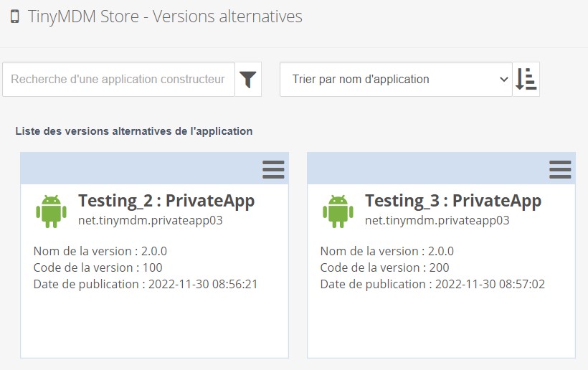
Task: Expand the sort dropdown chevron arrow
Action: coord(503,80)
